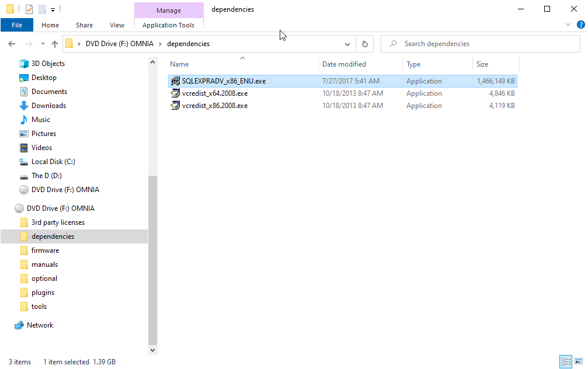Click the Search dependencies box

[481, 44]
